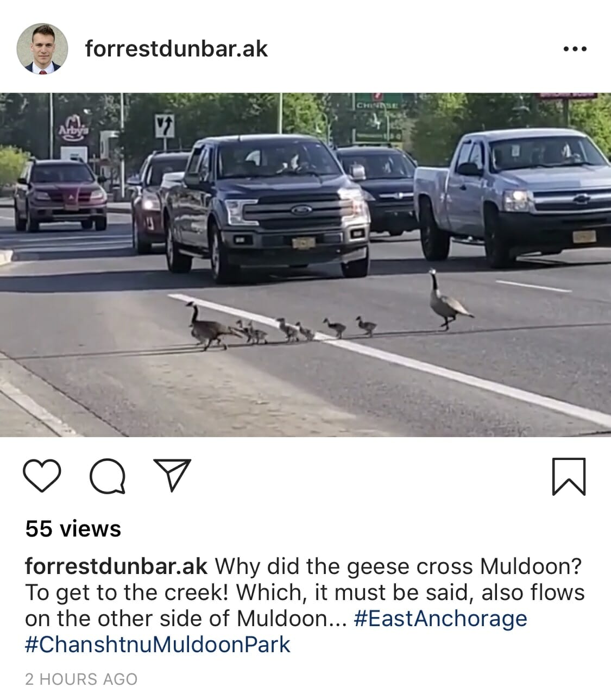The height and width of the screenshot is (700, 611).
Task: Open the forrestdunbar.ak username in post header
Action: 177,49
